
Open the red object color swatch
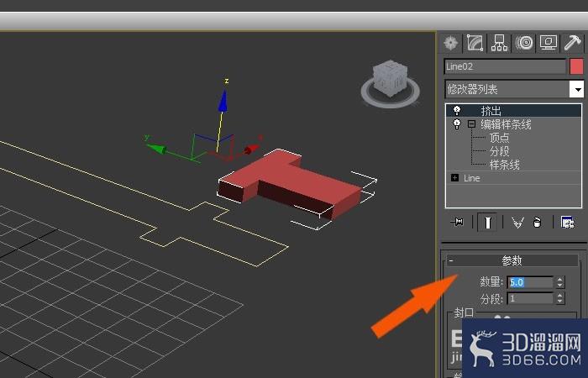[576, 66]
